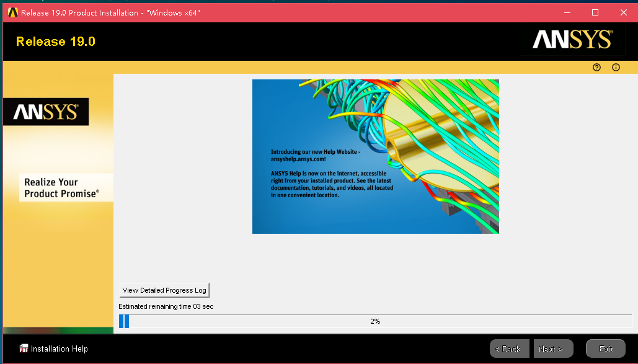Open the Installation Help link
Viewport: 638px width, 364px height.
(x=60, y=349)
